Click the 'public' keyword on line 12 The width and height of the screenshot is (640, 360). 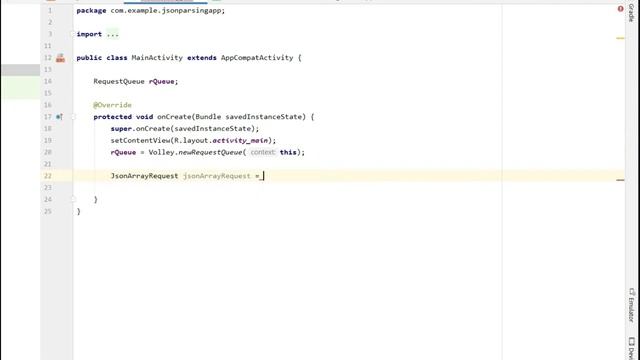pos(89,58)
